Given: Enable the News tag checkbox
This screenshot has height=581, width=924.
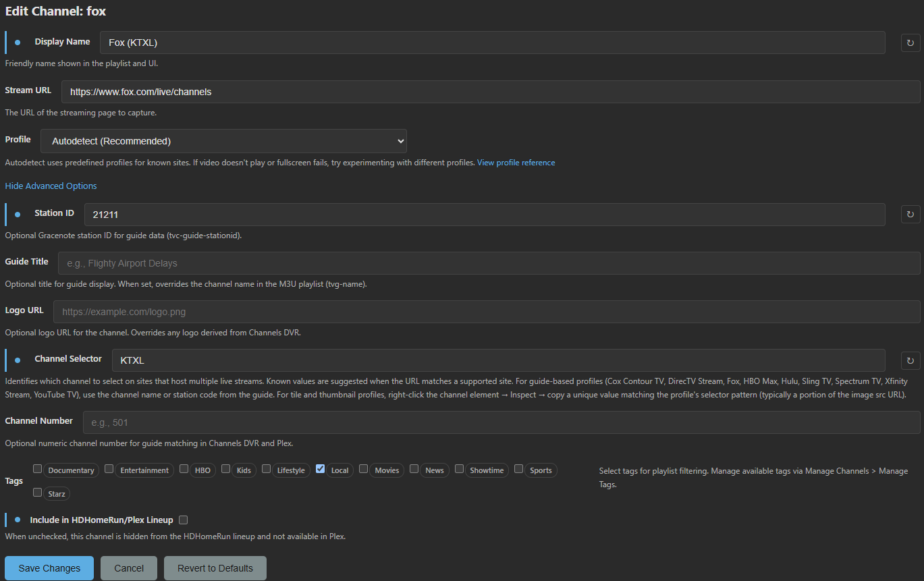Looking at the screenshot, I should click(414, 469).
